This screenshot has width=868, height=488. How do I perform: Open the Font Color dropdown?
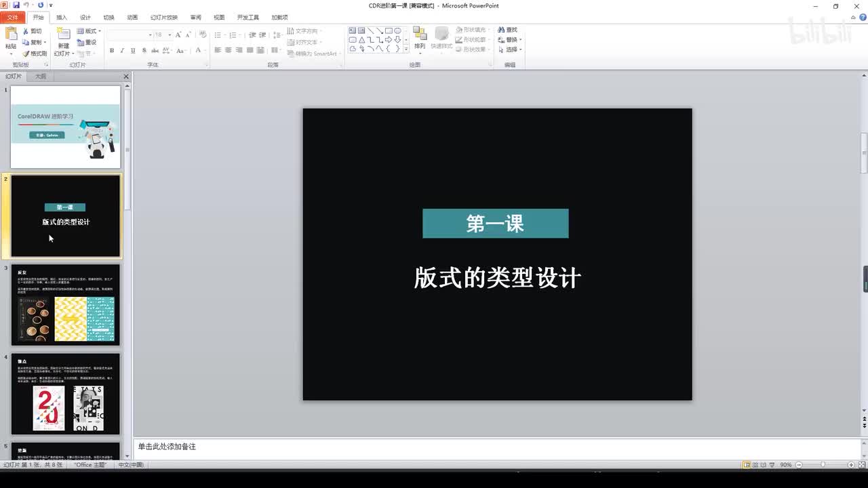pos(201,50)
